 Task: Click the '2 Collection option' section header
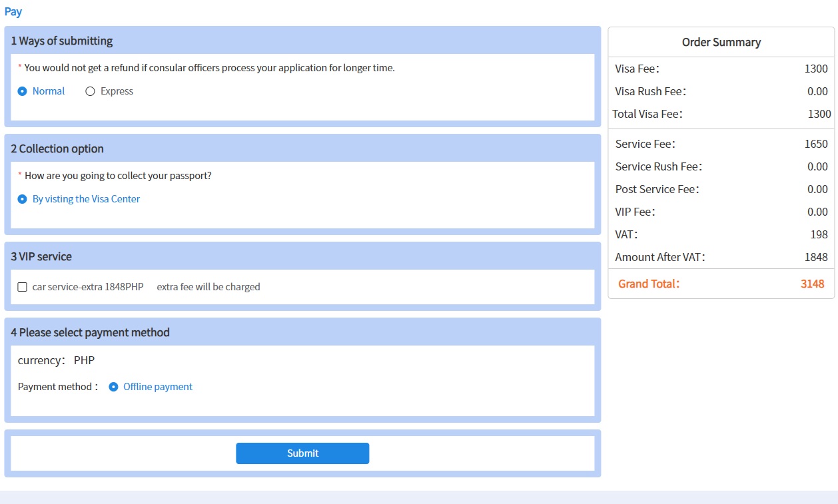tap(57, 148)
